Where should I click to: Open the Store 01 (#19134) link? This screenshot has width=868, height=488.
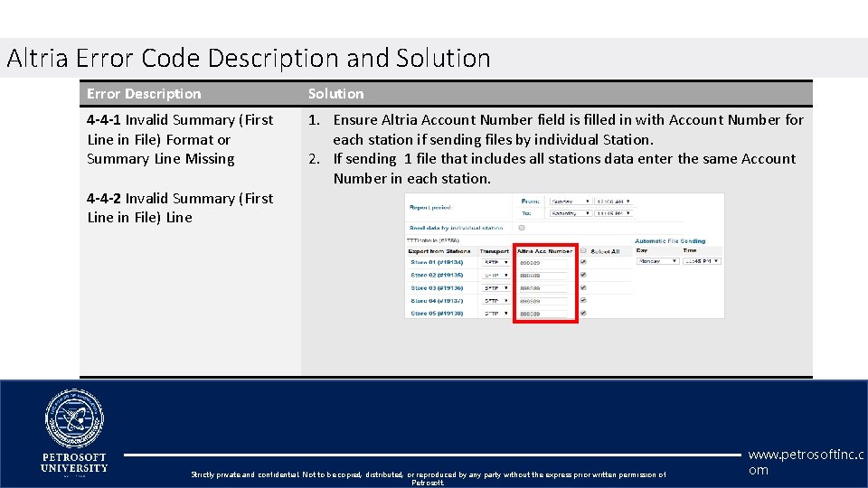437,262
